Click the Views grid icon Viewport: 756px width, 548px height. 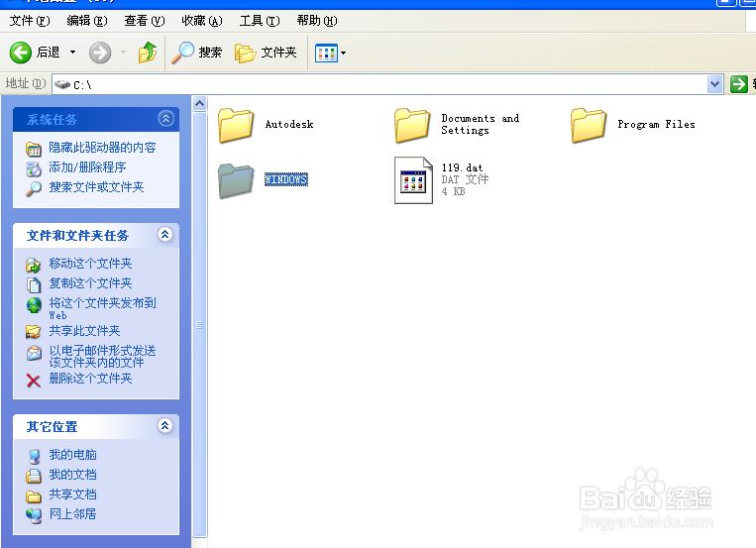tap(326, 53)
